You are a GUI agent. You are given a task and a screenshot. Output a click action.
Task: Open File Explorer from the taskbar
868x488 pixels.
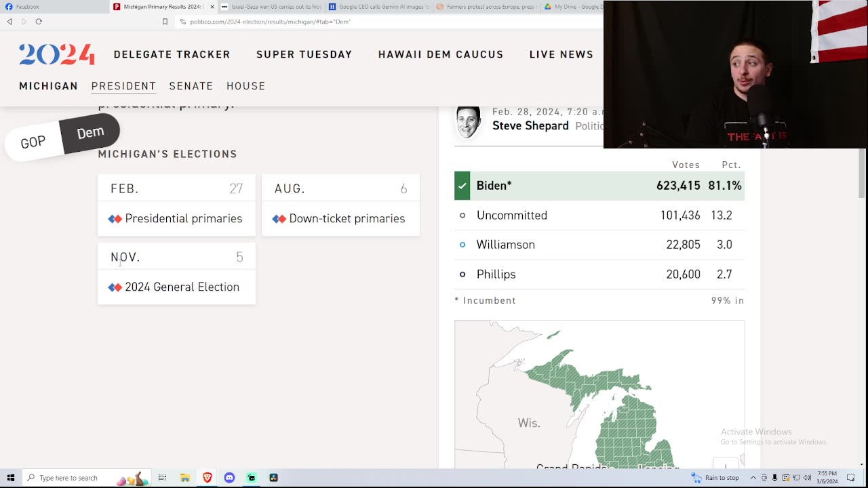click(184, 478)
